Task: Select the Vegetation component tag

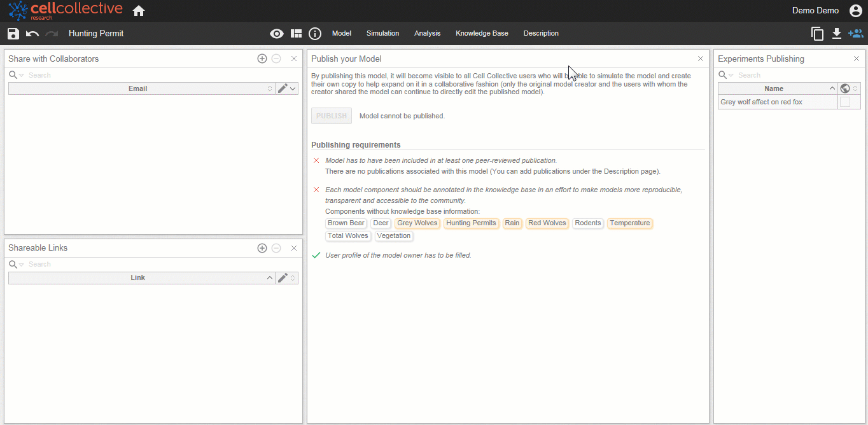Action: pos(394,236)
